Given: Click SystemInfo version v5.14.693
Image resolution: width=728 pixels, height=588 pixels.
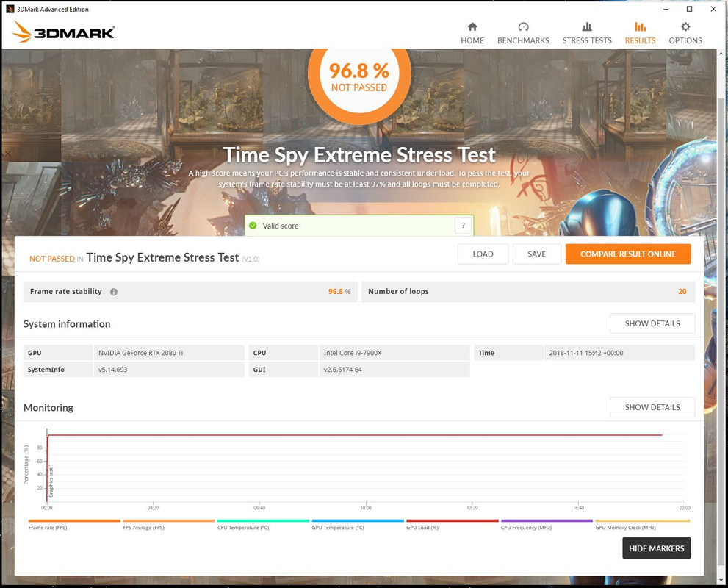Looking at the screenshot, I should [113, 370].
